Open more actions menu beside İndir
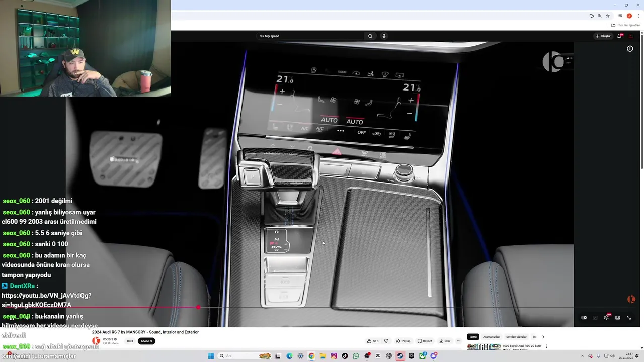Screen dimensions: 644x362 click(458, 341)
